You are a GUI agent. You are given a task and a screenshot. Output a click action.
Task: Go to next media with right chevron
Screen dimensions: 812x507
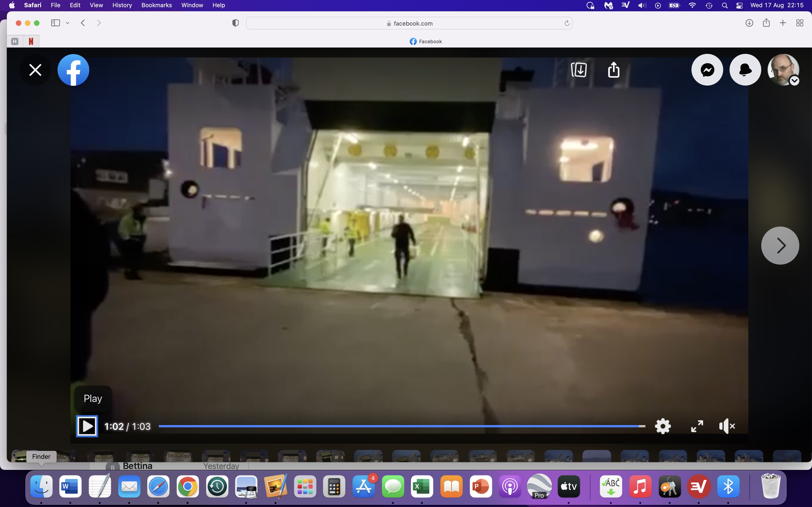(x=780, y=245)
